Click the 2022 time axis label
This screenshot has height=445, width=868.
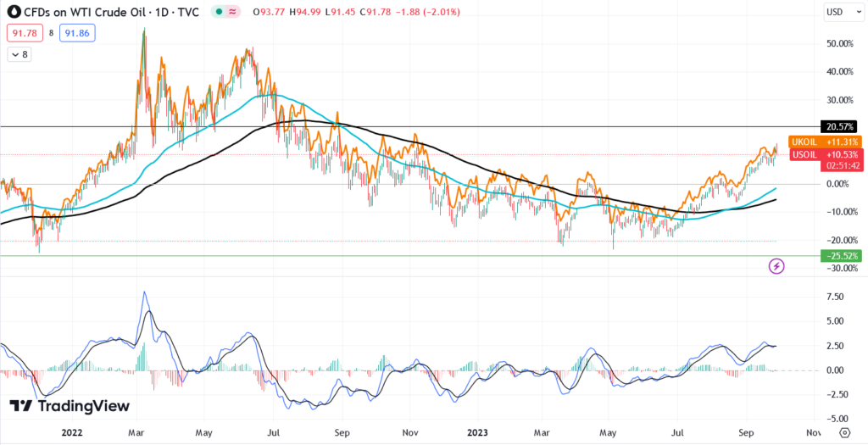71,432
